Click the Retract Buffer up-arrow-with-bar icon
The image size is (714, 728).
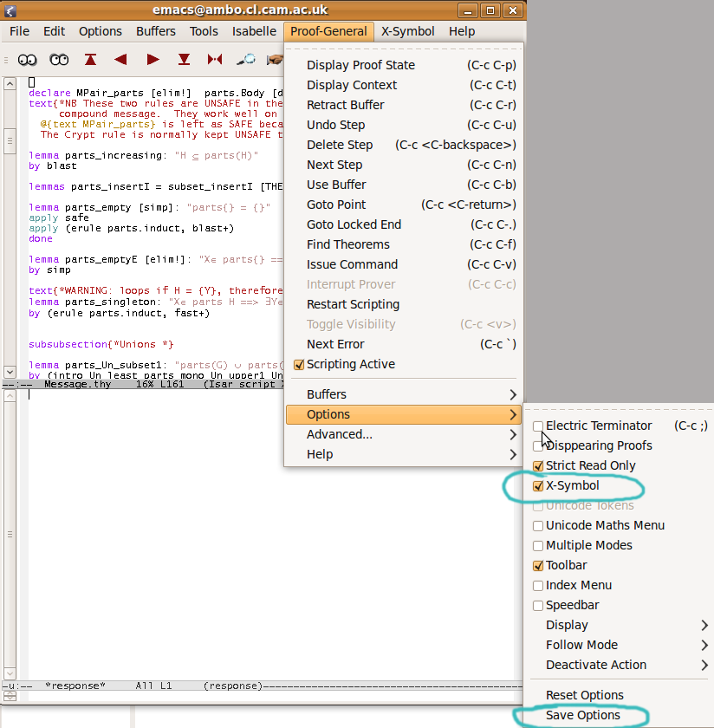91,60
